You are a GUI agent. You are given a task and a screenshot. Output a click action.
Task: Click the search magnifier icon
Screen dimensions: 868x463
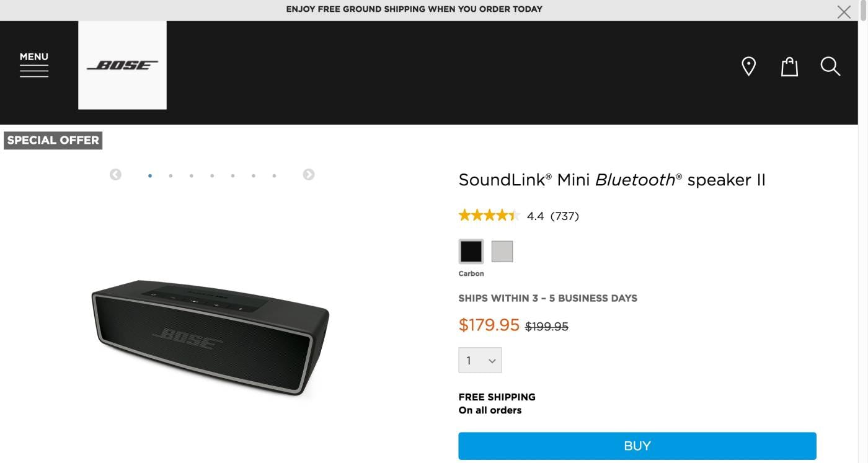click(x=830, y=66)
